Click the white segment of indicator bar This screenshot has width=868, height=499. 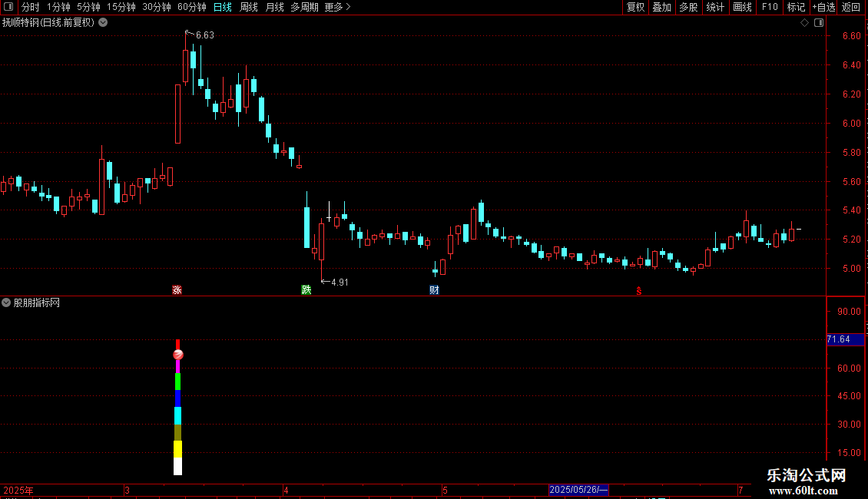click(x=177, y=466)
